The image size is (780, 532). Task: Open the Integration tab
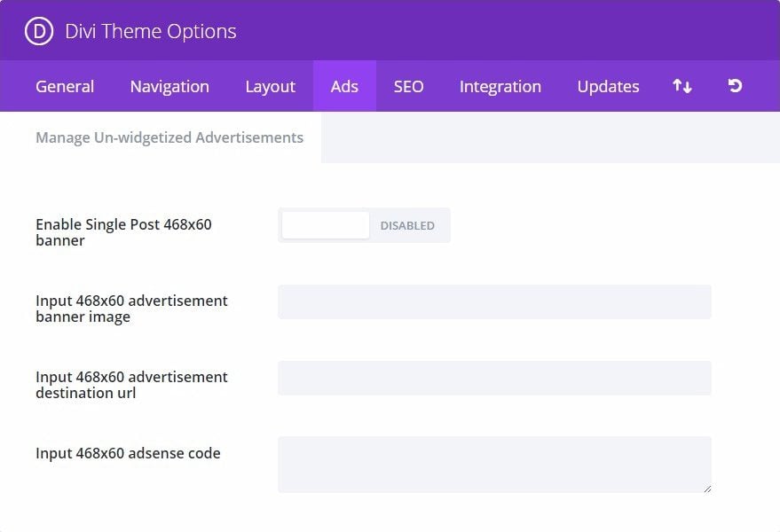pyautogui.click(x=500, y=87)
